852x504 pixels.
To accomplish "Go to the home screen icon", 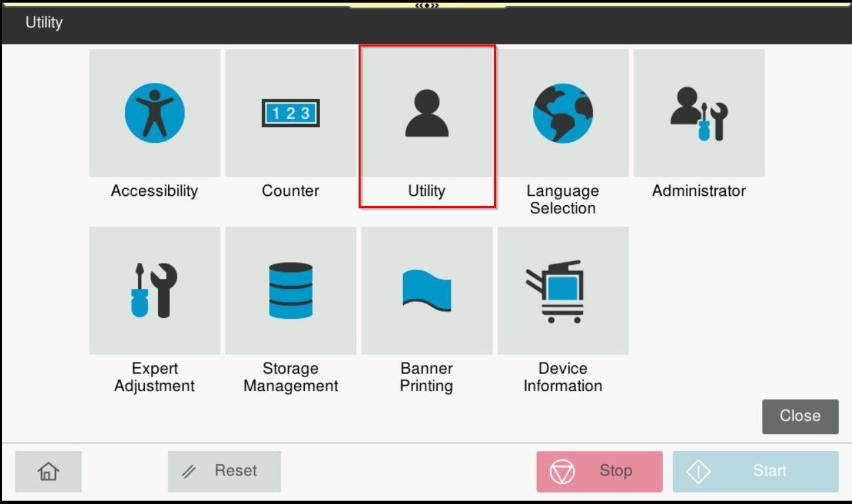I will coord(48,471).
